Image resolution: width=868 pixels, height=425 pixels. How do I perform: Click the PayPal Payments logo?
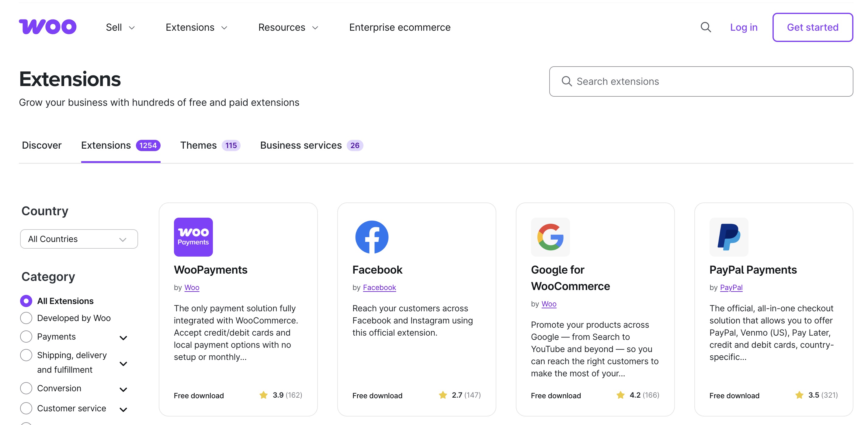[729, 237]
